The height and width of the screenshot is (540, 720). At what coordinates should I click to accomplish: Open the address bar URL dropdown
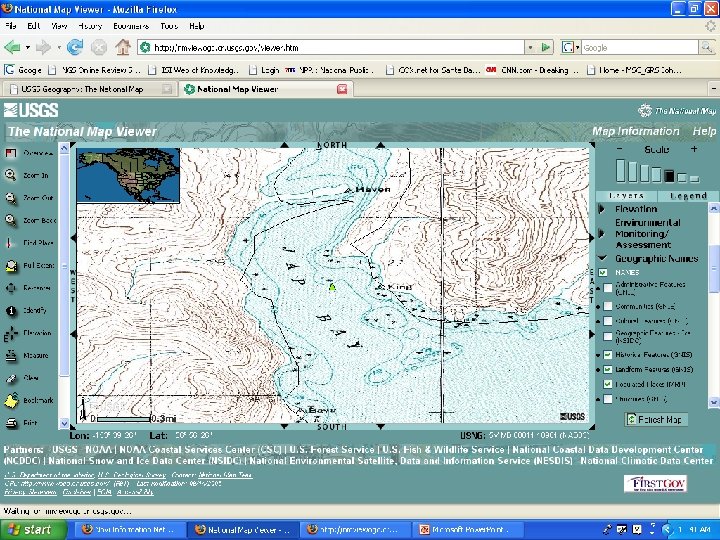click(x=531, y=47)
